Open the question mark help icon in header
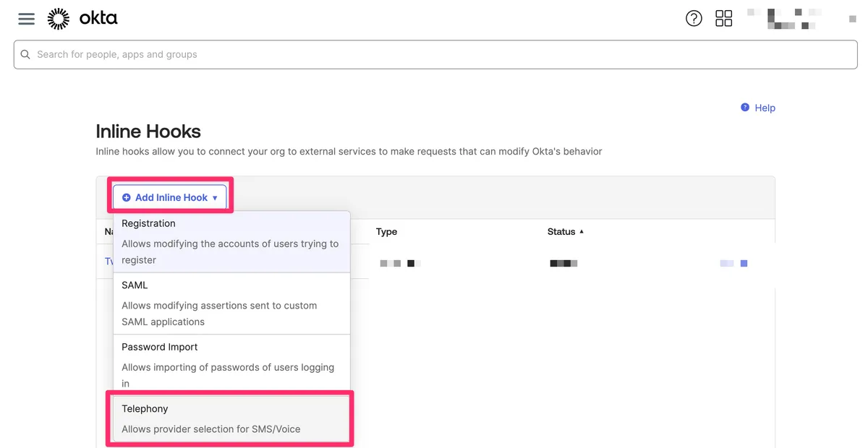The height and width of the screenshot is (448, 868). tap(694, 19)
